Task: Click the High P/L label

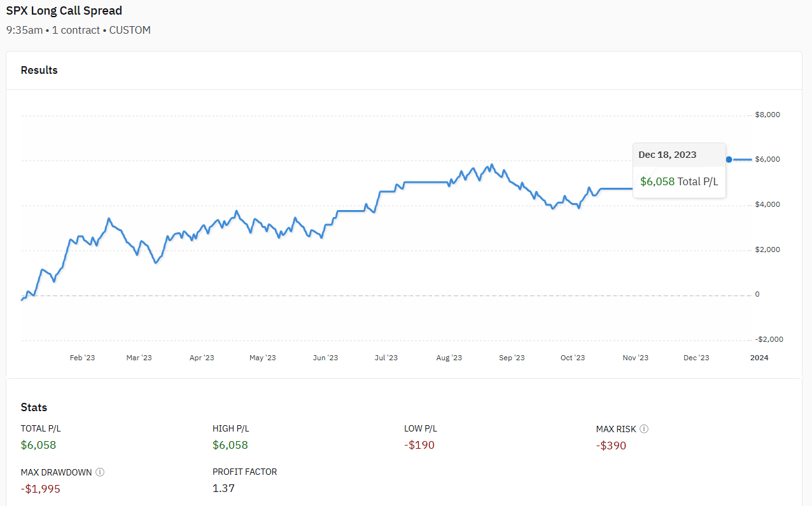Action: (230, 429)
